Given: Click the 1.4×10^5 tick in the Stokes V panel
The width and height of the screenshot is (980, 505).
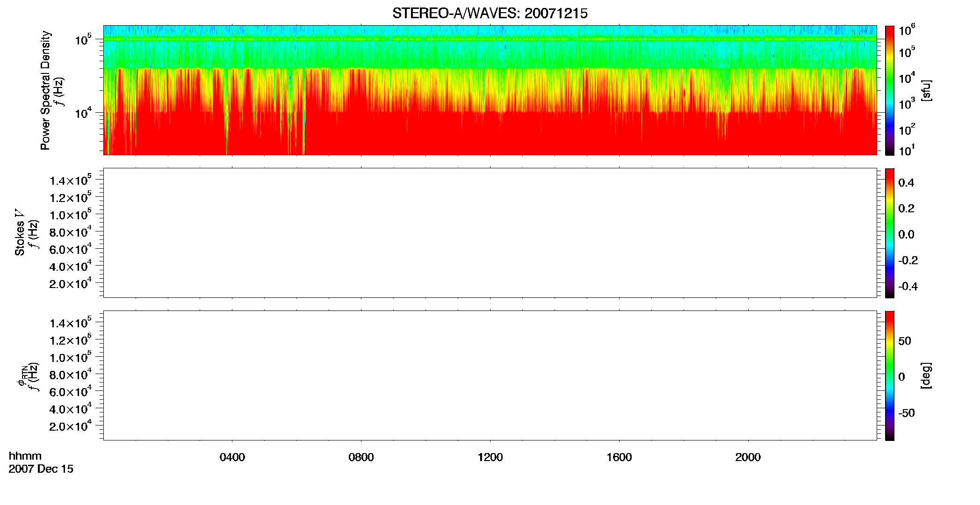Looking at the screenshot, I should [x=71, y=180].
